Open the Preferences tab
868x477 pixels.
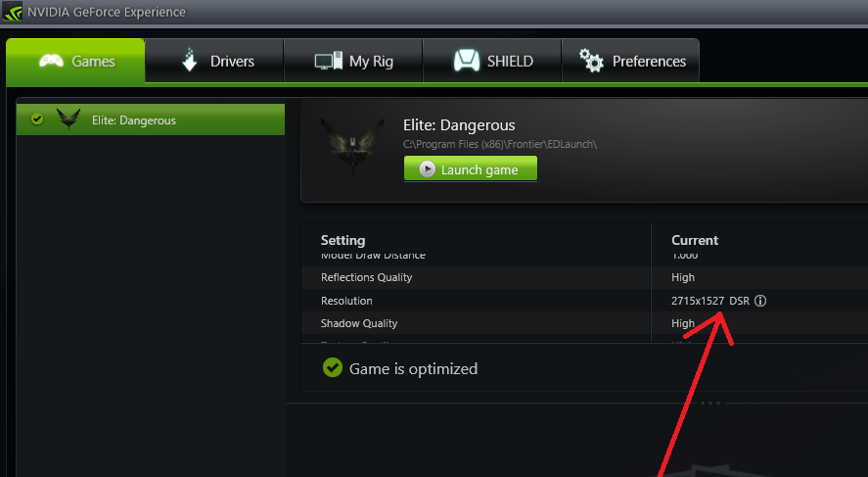click(x=630, y=61)
